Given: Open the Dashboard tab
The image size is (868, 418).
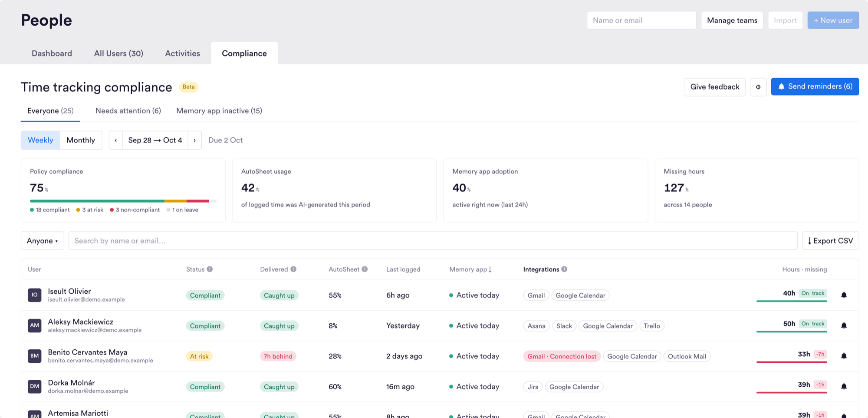Looking at the screenshot, I should tap(52, 53).
